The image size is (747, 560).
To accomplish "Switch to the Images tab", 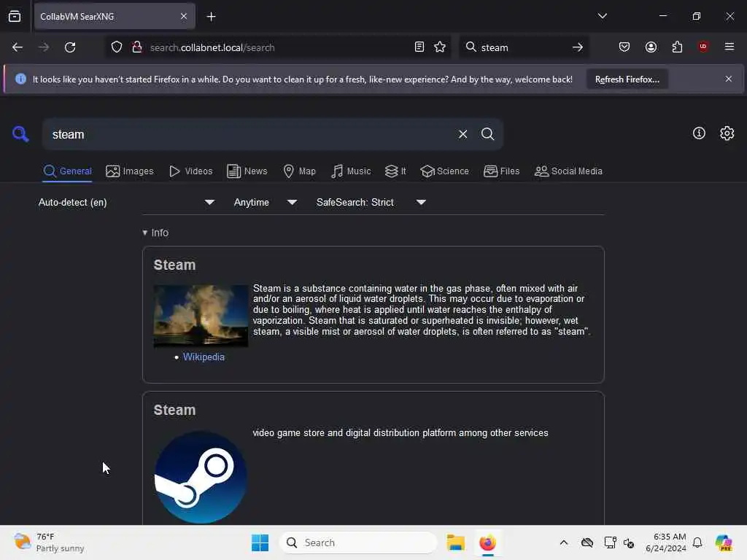I will [x=130, y=171].
